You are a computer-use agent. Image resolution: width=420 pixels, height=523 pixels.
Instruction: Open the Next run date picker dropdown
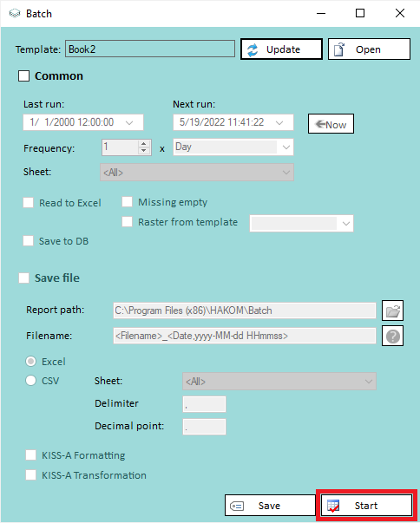(x=279, y=122)
